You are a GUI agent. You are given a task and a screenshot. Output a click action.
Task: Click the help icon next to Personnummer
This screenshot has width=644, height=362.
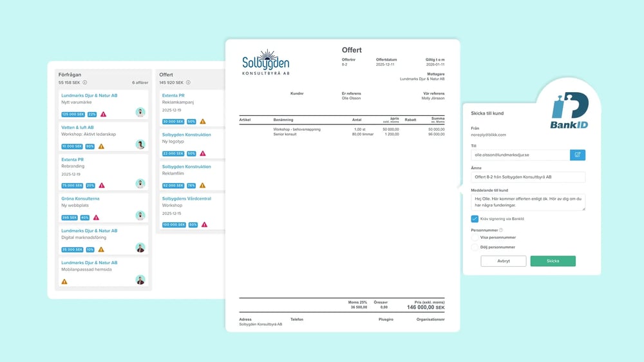[501, 230]
